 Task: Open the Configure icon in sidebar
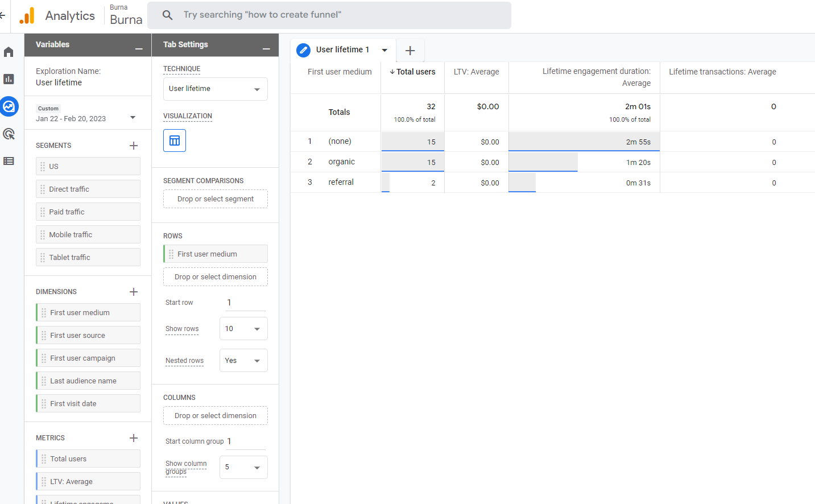9,161
